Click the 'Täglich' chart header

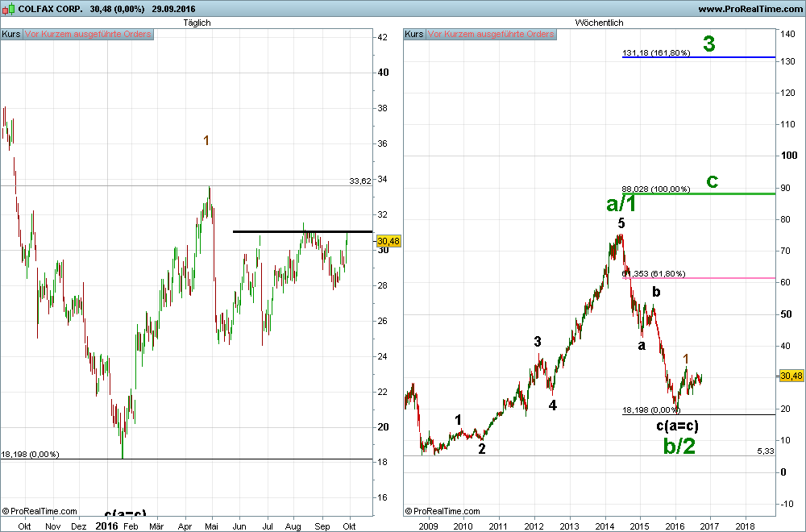(197, 23)
